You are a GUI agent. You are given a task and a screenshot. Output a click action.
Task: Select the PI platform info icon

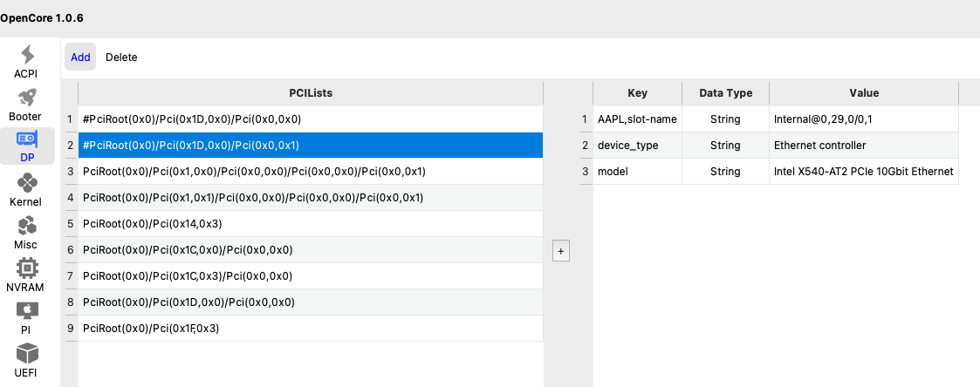(x=26, y=311)
